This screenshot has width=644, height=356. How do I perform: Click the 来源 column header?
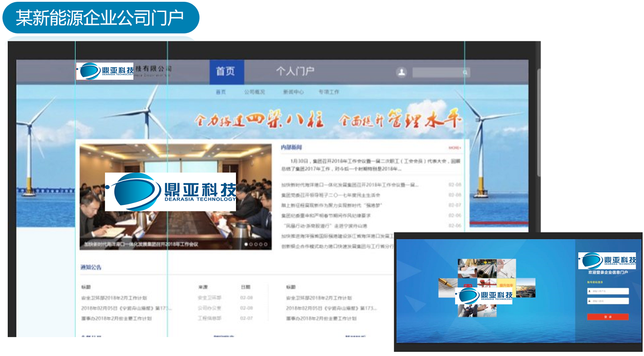pyautogui.click(x=203, y=287)
